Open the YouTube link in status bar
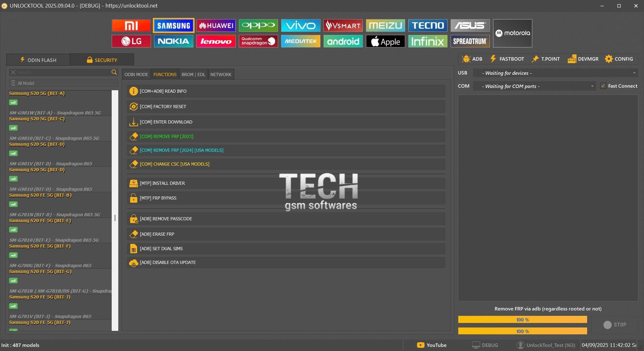 [x=431, y=345]
